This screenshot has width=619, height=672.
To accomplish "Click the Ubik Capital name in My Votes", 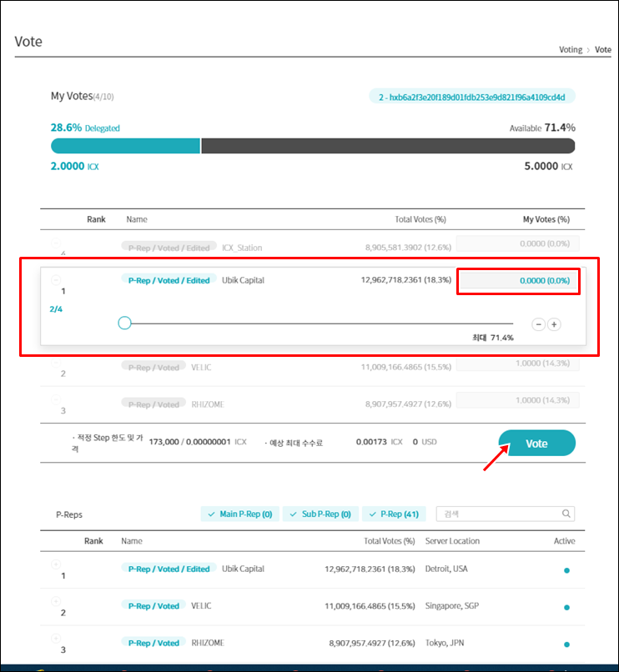I will [243, 280].
